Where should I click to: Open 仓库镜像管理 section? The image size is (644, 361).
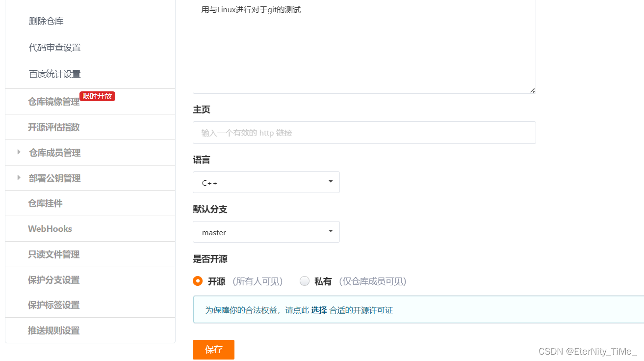(x=53, y=102)
